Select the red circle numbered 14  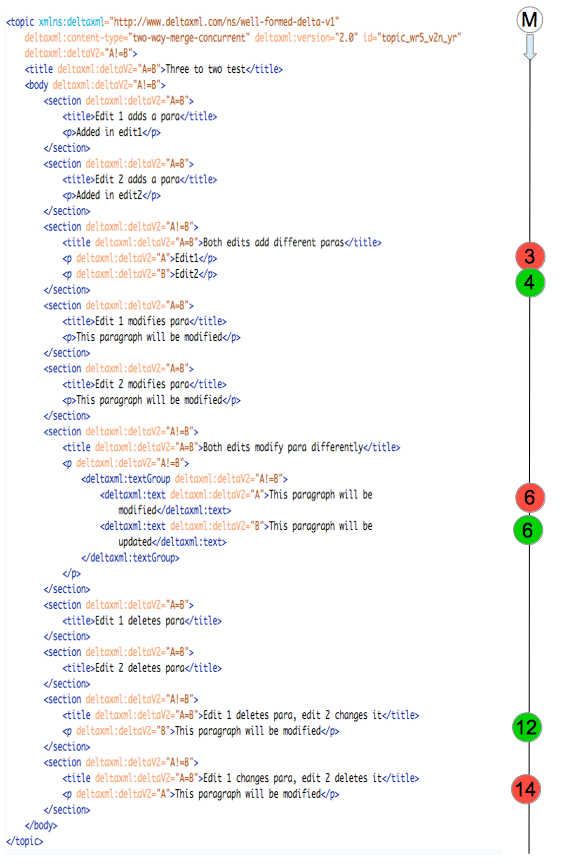pyautogui.click(x=526, y=789)
